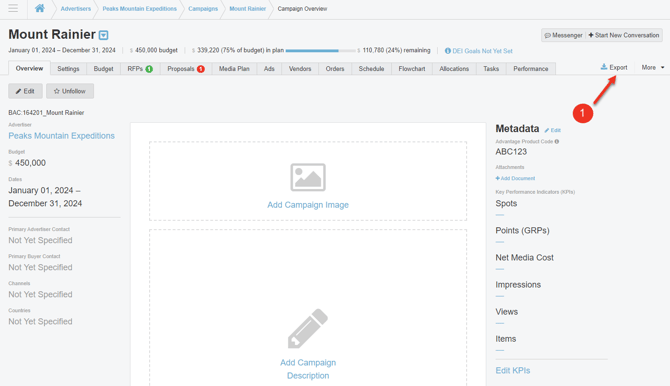The height and width of the screenshot is (386, 670).
Task: Click the Impressions KPI label
Action: (518, 285)
